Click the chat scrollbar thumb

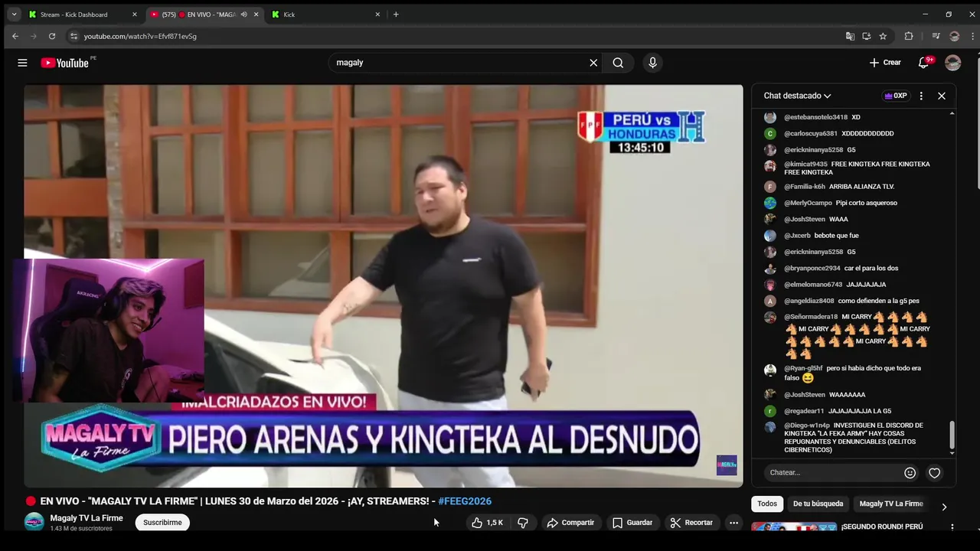click(952, 435)
